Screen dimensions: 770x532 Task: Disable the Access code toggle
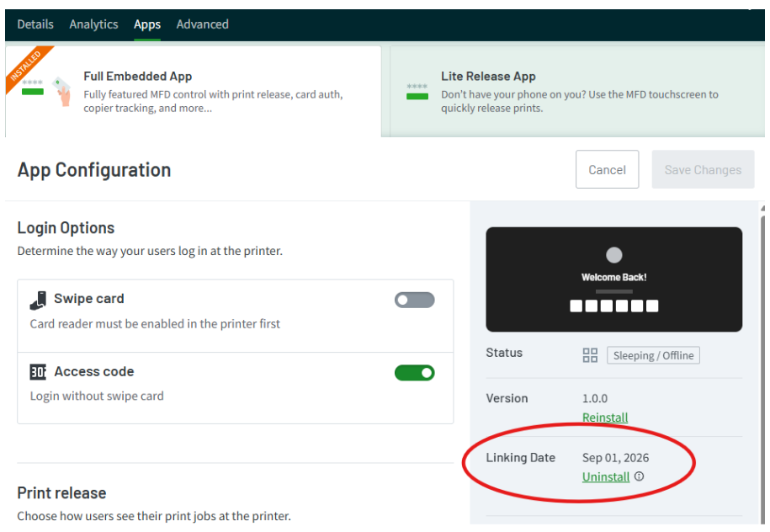click(415, 373)
